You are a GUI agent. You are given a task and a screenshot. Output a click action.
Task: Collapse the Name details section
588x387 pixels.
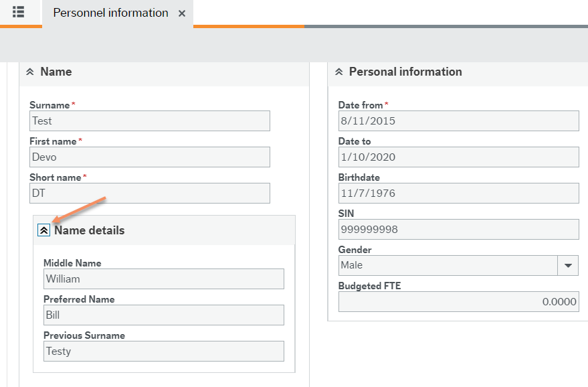[x=43, y=230]
